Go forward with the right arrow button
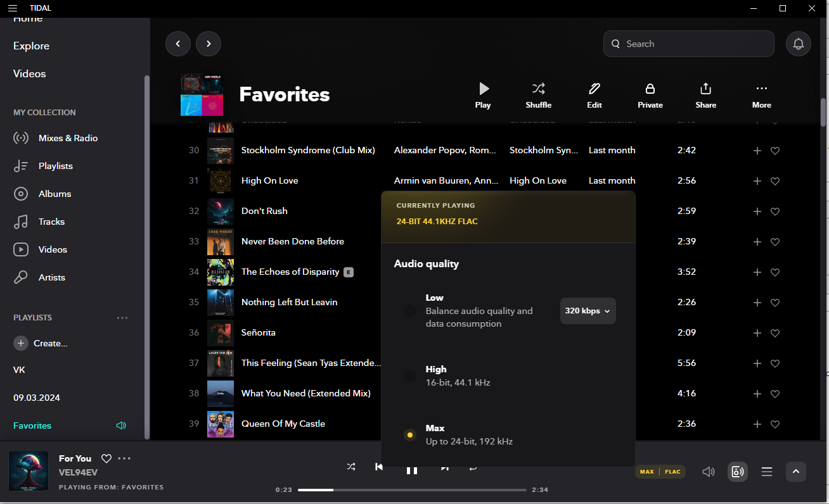The height and width of the screenshot is (504, 829). [x=209, y=44]
